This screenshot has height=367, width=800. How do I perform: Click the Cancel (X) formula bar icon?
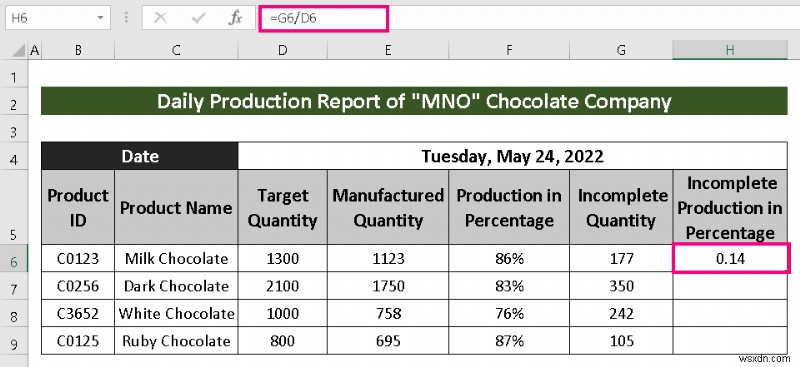pos(161,18)
